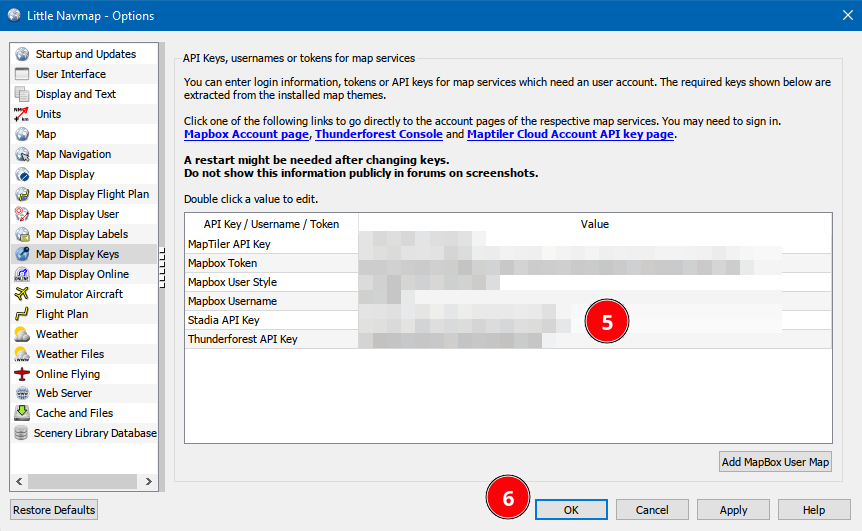Open the Startup and Updates options page
The image size is (862, 531).
[86, 54]
